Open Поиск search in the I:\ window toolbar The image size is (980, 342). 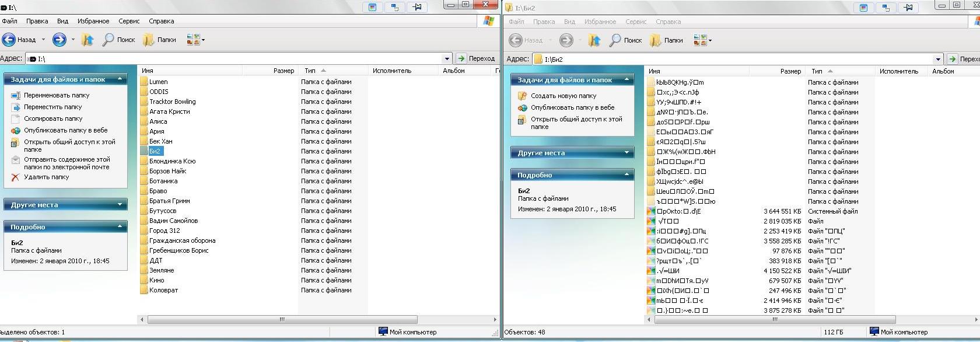(118, 40)
